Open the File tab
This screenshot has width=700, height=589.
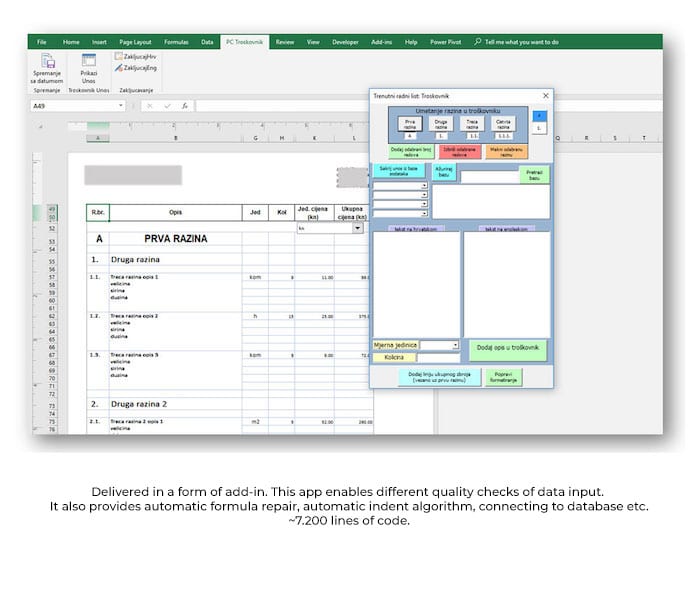(42, 42)
